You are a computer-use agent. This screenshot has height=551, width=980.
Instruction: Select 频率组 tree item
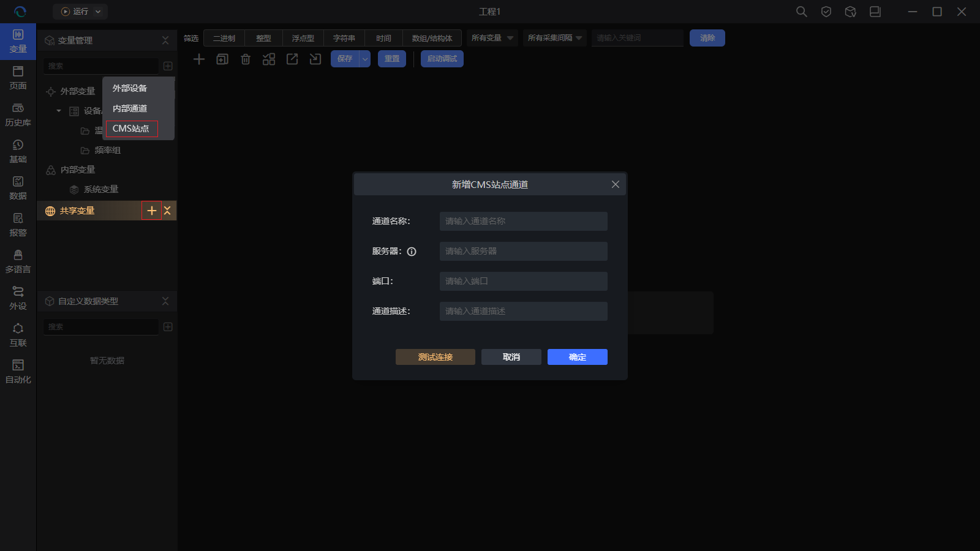pyautogui.click(x=108, y=150)
